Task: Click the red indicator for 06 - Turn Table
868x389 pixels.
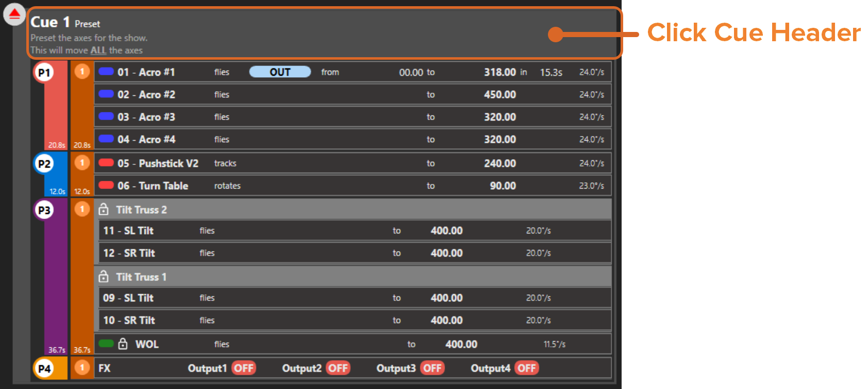Action: [106, 185]
